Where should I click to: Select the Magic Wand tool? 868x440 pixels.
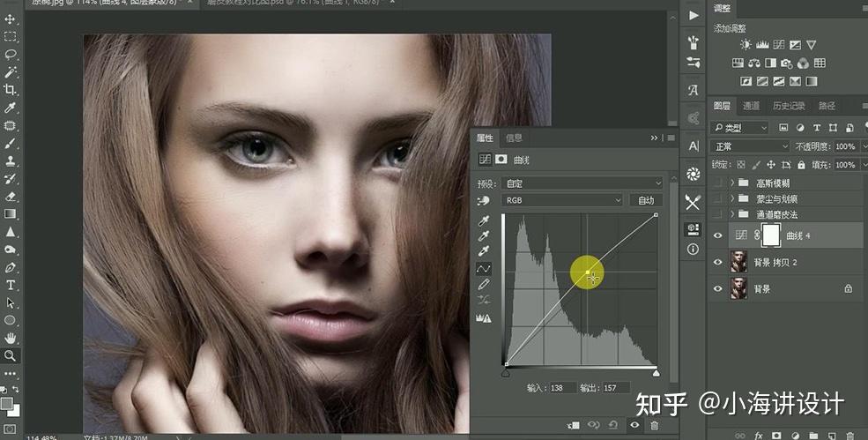click(10, 72)
